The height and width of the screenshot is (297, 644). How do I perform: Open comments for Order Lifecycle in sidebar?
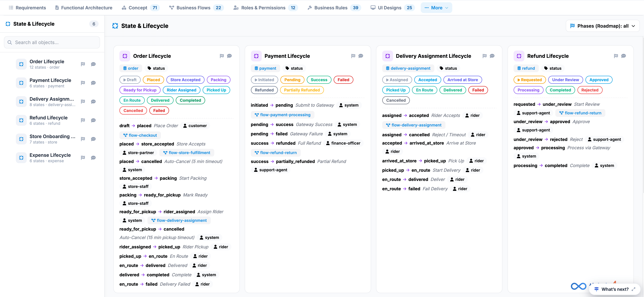click(x=93, y=64)
